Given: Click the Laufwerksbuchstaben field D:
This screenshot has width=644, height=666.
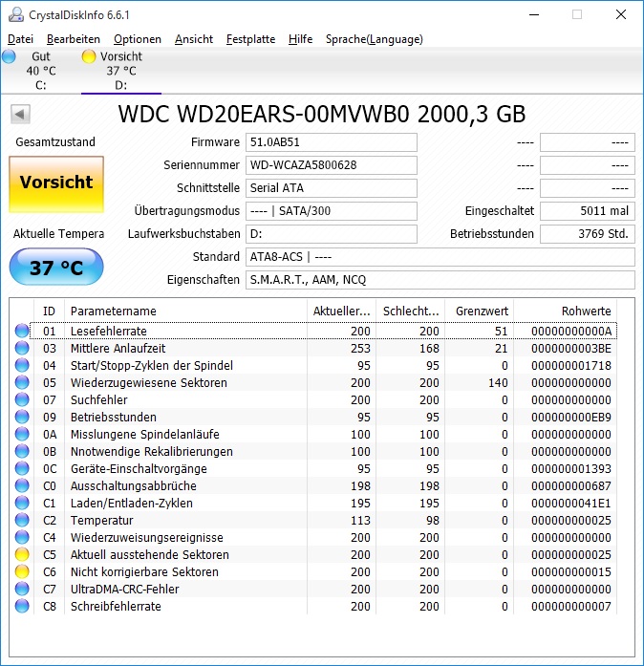Looking at the screenshot, I should click(x=332, y=234).
